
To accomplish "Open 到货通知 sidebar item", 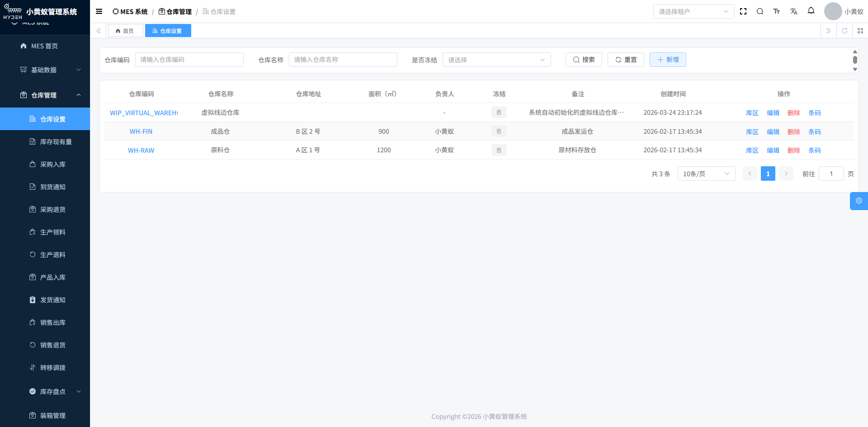I will [45, 187].
